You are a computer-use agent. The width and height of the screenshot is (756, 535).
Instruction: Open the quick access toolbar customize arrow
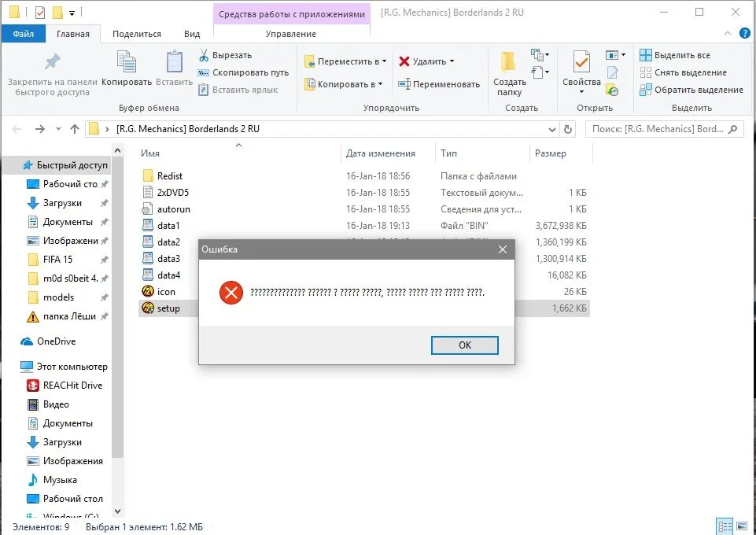pyautogui.click(x=72, y=13)
